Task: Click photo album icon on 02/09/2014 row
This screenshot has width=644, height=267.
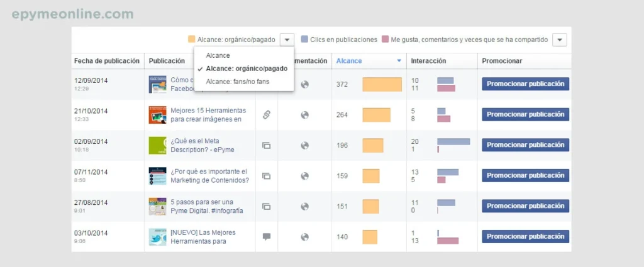Action: point(266,146)
